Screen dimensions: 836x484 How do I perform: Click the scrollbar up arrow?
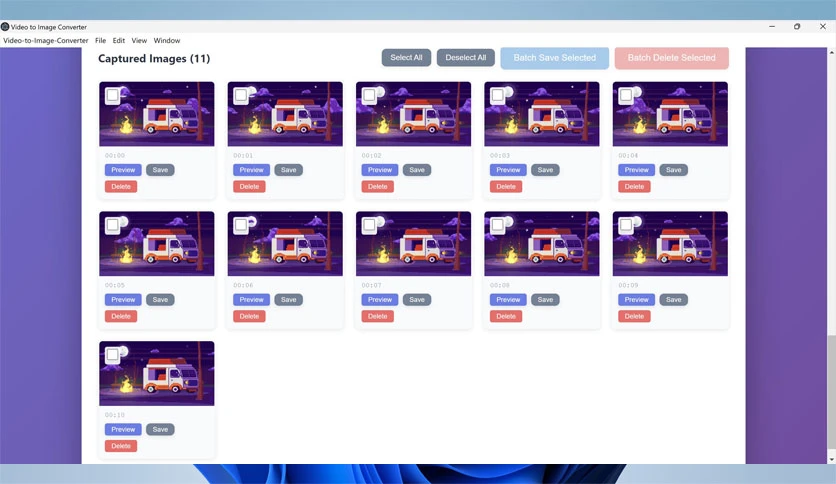tap(832, 52)
